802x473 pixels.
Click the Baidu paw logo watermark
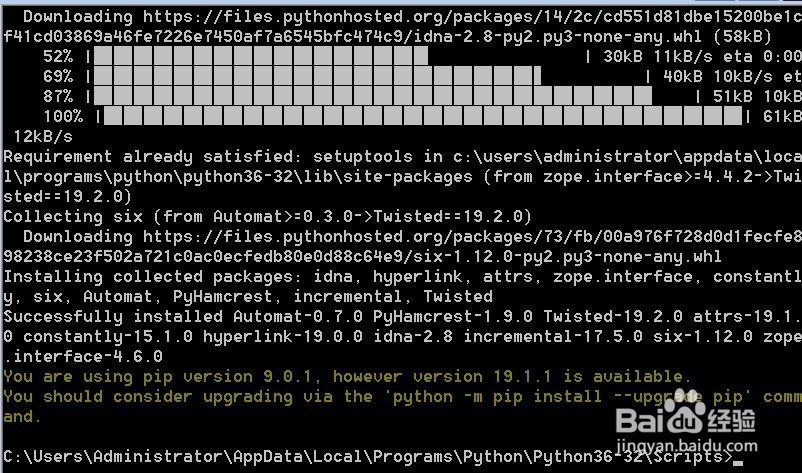[x=684, y=415]
